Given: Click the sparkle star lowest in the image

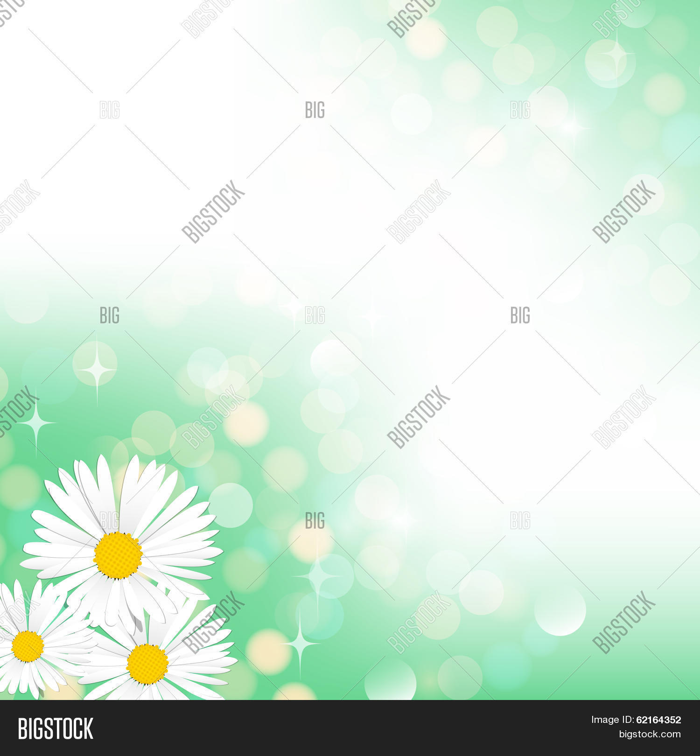Looking at the screenshot, I should (301, 644).
